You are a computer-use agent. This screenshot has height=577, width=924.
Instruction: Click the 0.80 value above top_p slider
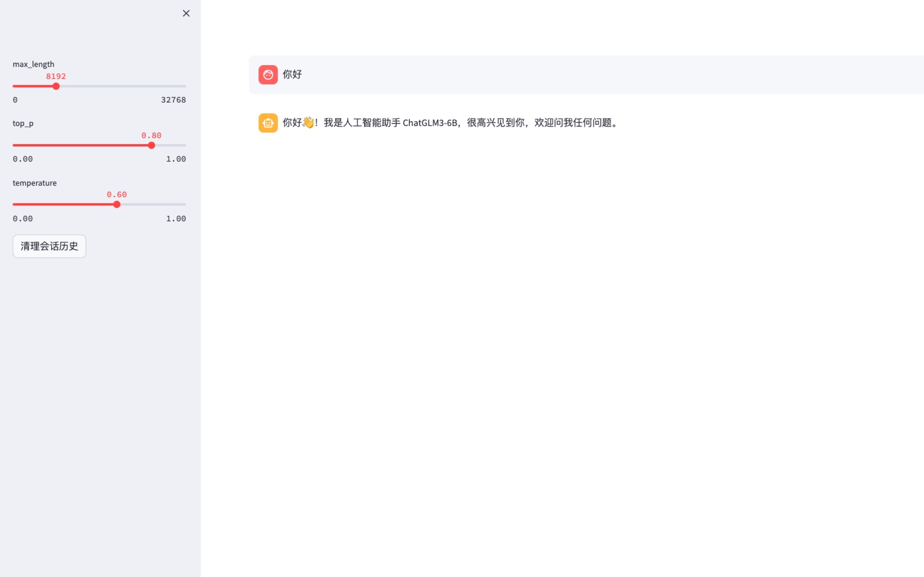pos(151,136)
